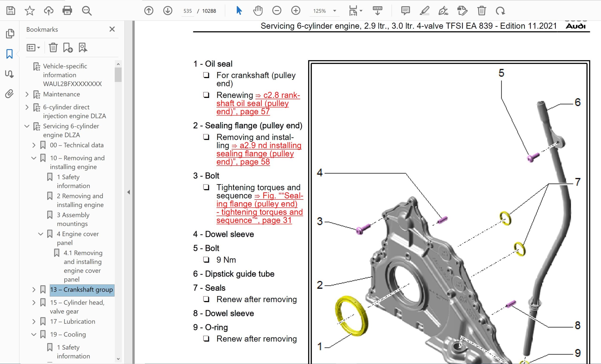Image resolution: width=601 pixels, height=364 pixels.
Task: Click the Print icon
Action: click(x=67, y=11)
